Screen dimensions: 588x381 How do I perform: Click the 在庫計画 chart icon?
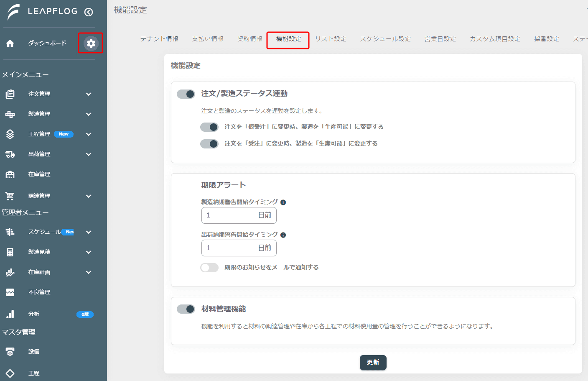[x=10, y=272]
